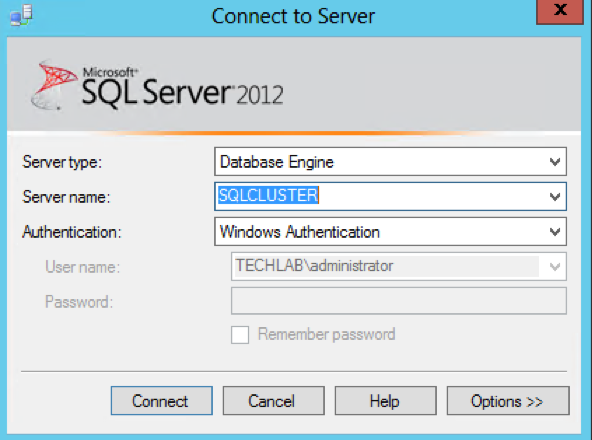Click the Server type label
Screen dimensions: 592x440
tap(62, 162)
